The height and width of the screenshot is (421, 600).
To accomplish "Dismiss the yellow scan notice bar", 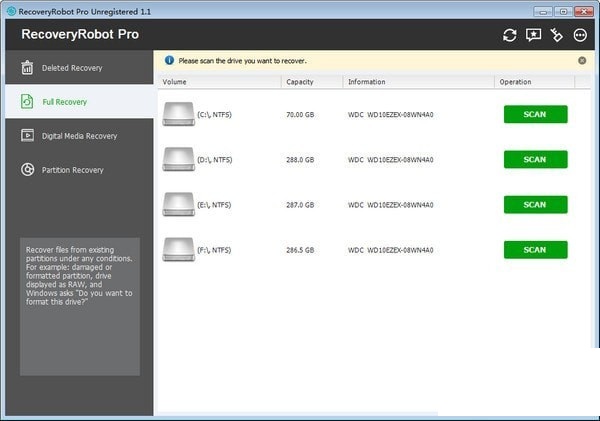I will click(x=582, y=60).
